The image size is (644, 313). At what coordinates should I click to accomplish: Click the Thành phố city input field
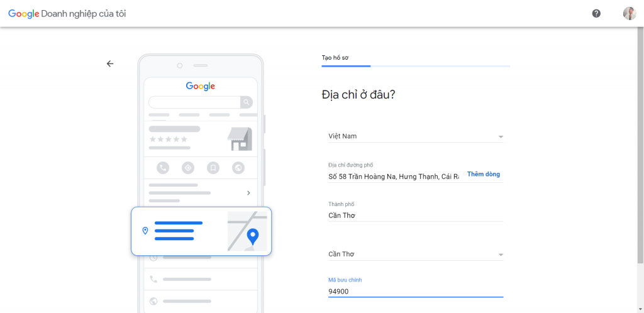coord(415,215)
